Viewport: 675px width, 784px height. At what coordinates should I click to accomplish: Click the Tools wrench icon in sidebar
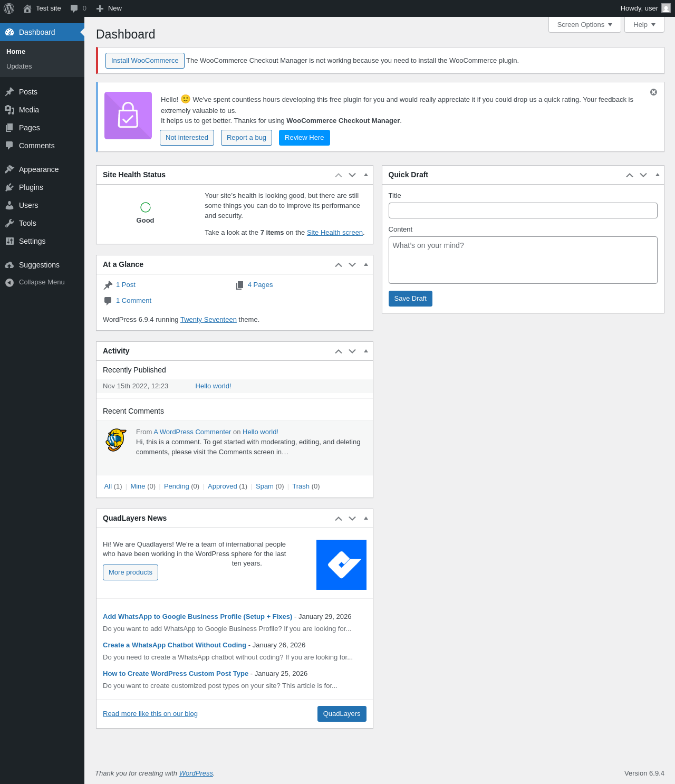pos(9,223)
